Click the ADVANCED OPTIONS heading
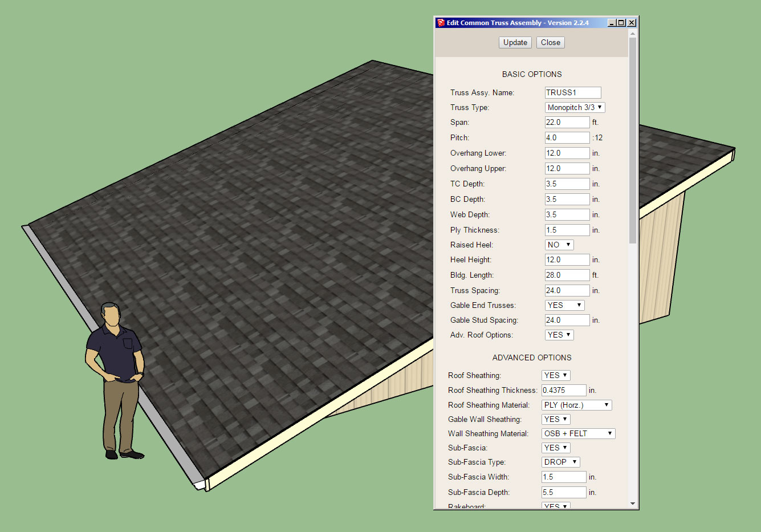Viewport: 761px width, 532px height. (x=532, y=358)
